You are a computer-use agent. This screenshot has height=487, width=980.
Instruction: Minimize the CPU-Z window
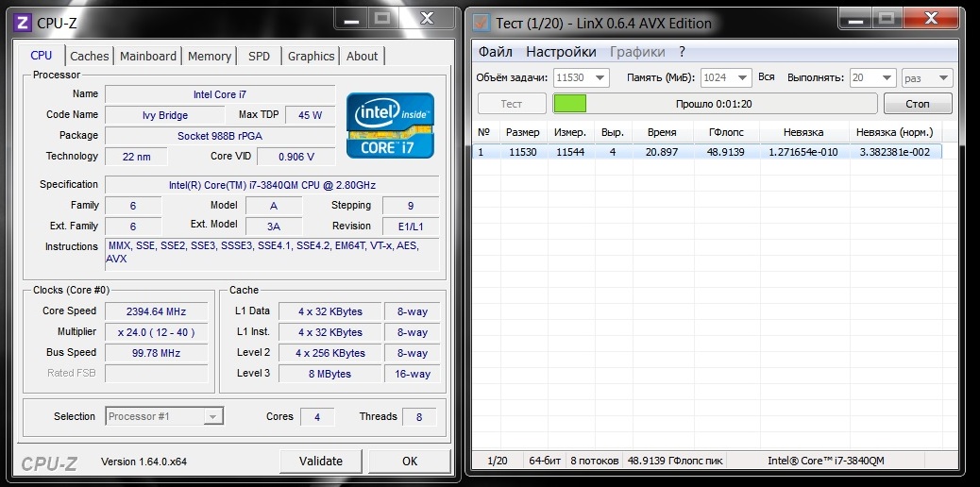tap(352, 18)
